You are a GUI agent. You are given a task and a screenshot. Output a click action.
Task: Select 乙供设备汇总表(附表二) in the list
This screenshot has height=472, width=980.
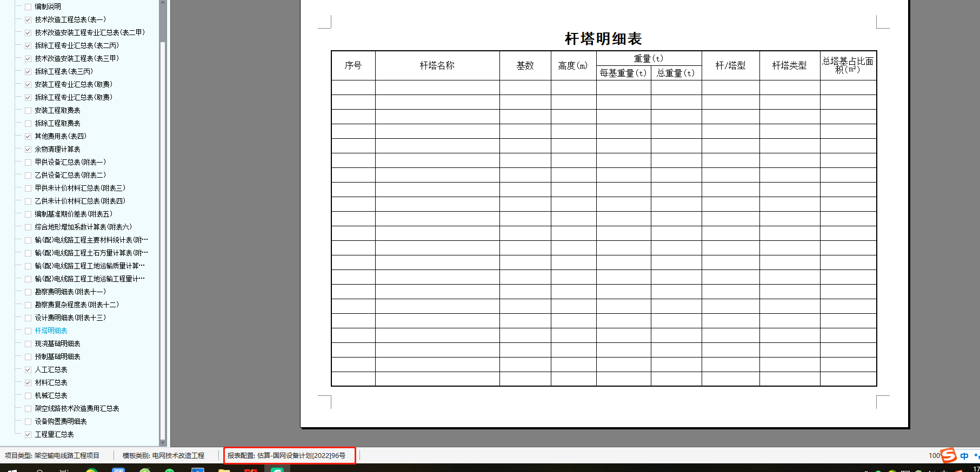70,175
